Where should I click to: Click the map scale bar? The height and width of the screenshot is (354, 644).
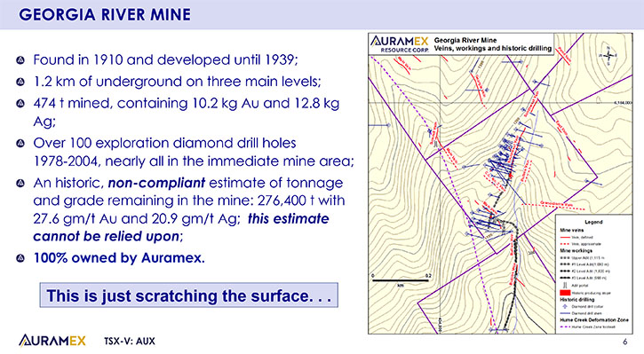[402, 281]
